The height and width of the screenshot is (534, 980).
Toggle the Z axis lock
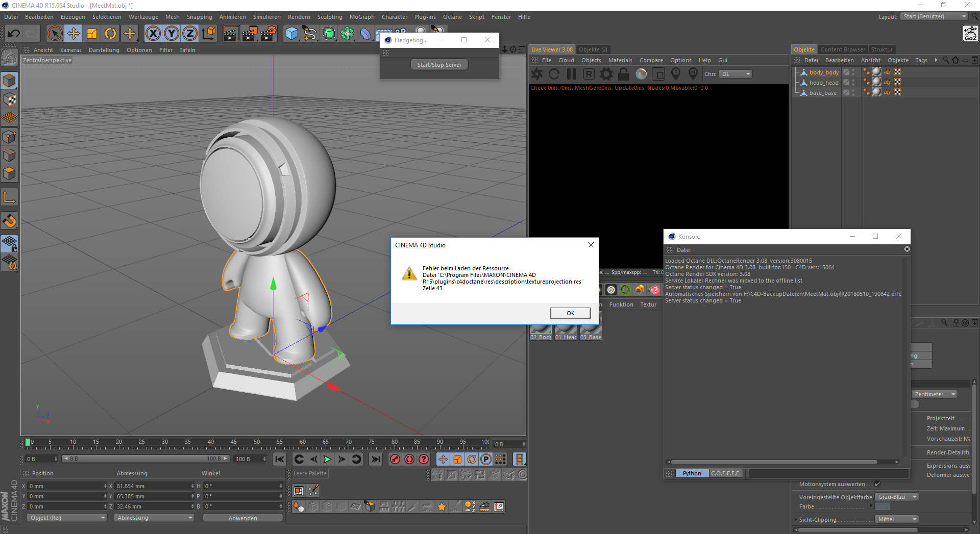(x=190, y=34)
